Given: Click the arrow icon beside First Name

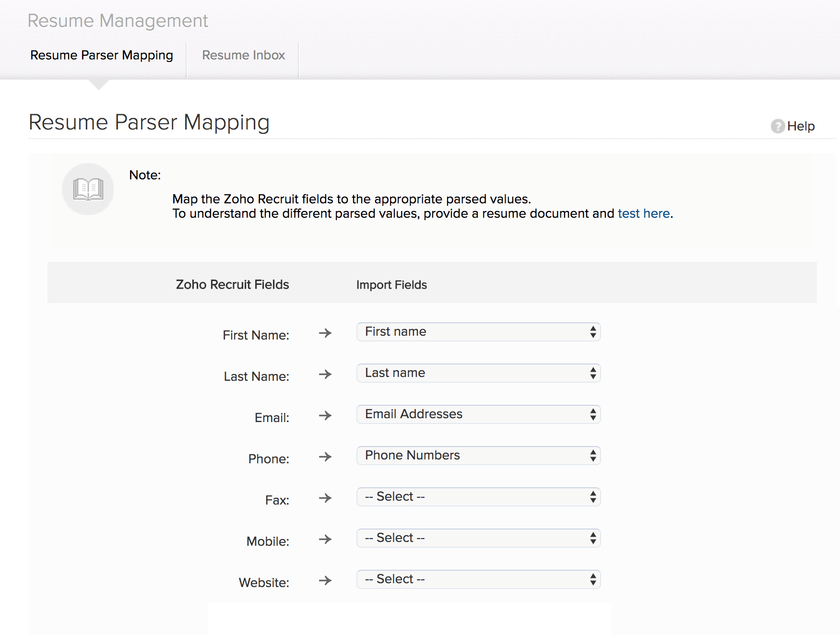Looking at the screenshot, I should 325,333.
